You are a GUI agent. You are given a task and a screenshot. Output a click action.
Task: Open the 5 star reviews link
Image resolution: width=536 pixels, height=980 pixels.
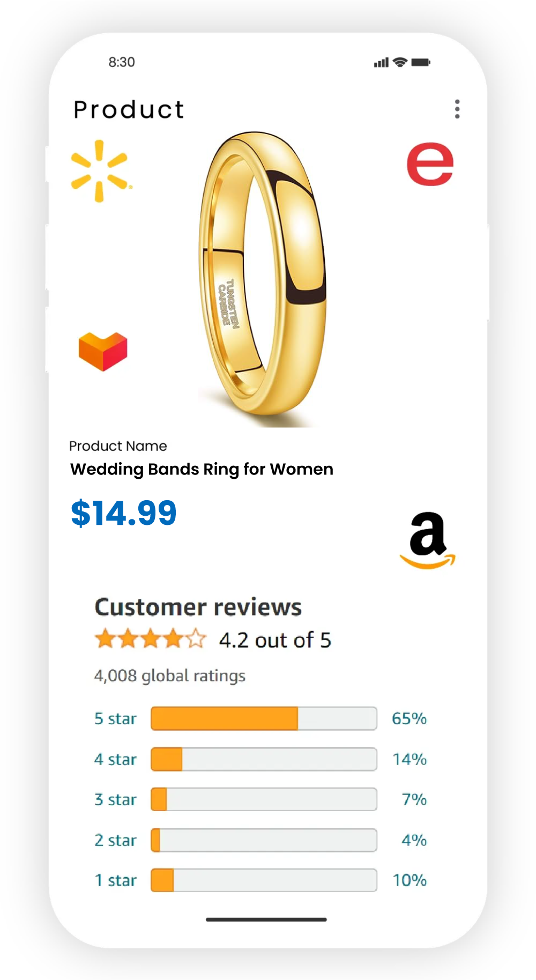115,718
